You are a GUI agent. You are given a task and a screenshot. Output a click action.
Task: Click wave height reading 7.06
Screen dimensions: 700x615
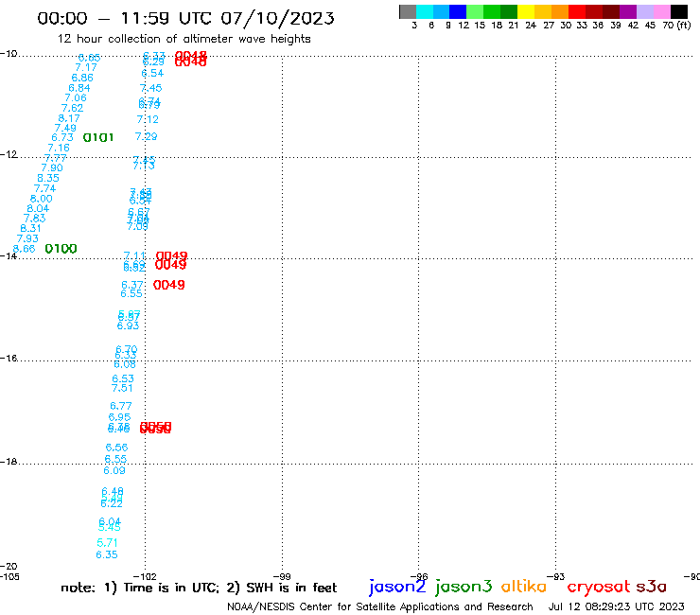[x=76, y=97]
